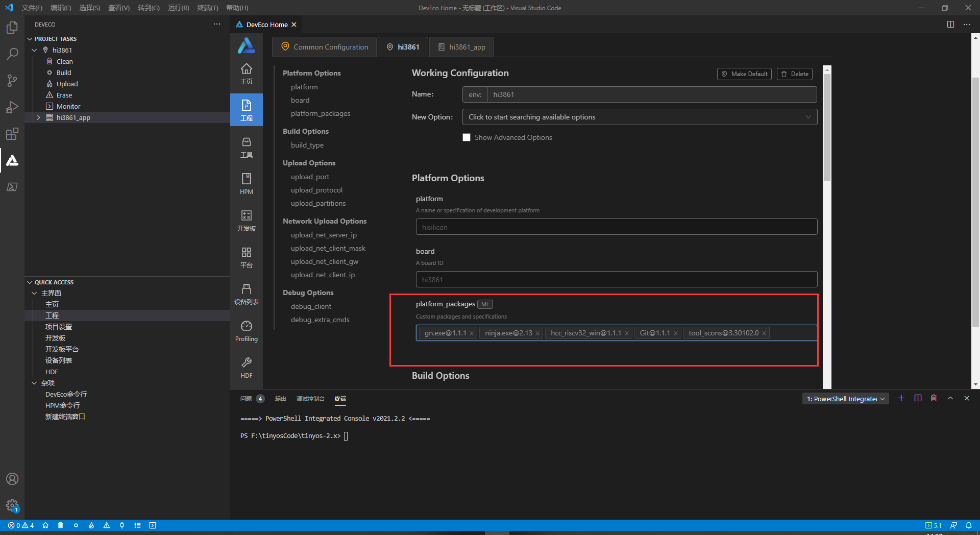The image size is (980, 535).
Task: Click the Clean trash icon in status bar
Action: coord(61,525)
